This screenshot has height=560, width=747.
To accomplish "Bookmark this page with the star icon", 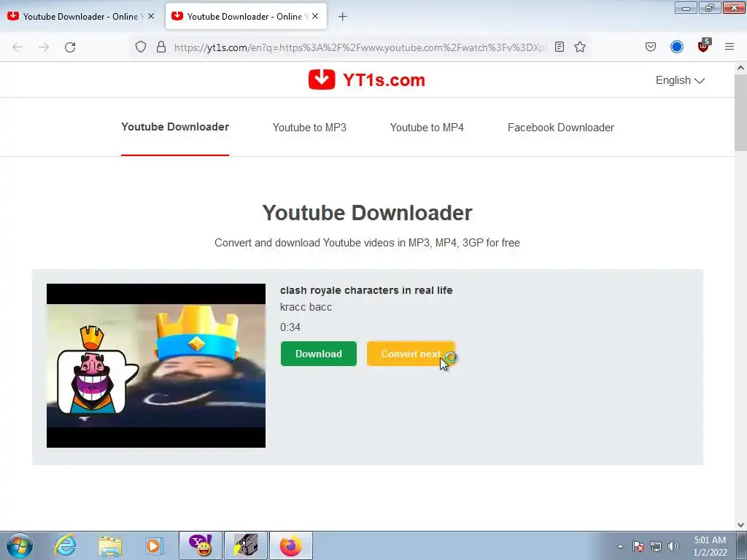I will pos(580,47).
